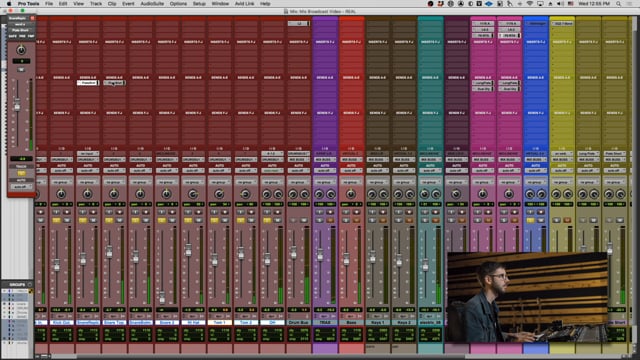
Task: Open the Apple menu
Action: pyautogui.click(x=9, y=4)
